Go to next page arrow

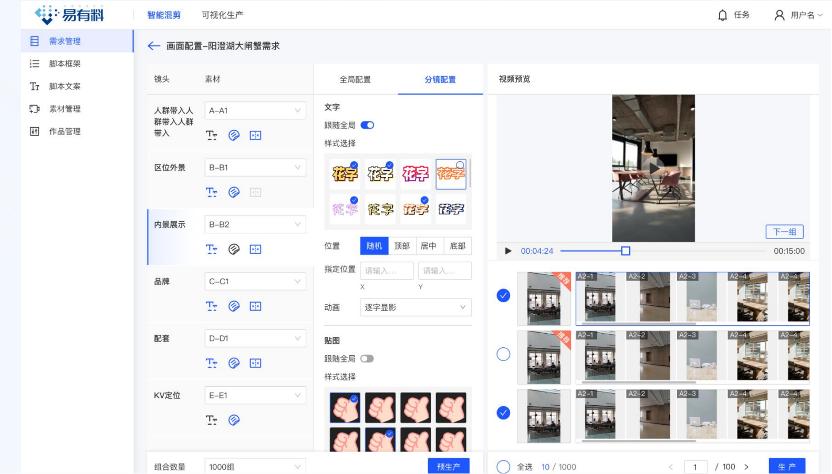pyautogui.click(x=746, y=467)
